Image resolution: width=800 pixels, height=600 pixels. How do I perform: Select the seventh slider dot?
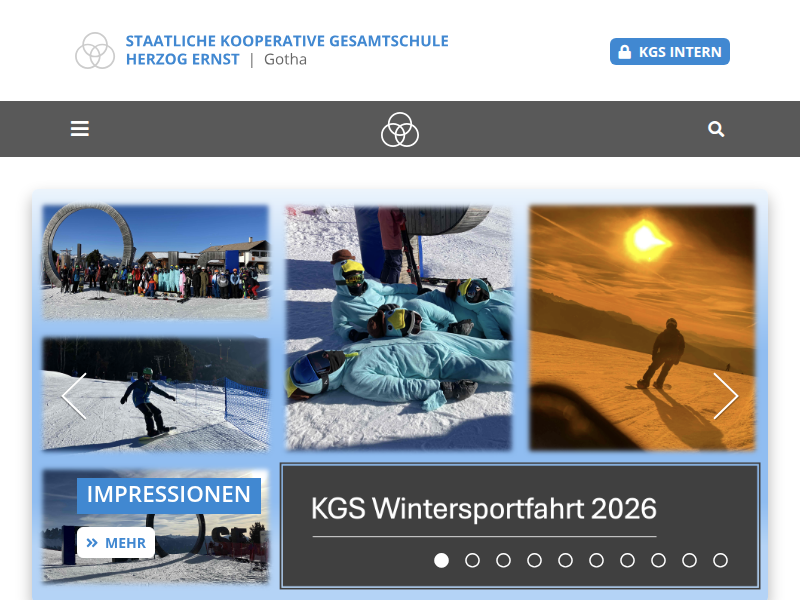pyautogui.click(x=628, y=560)
